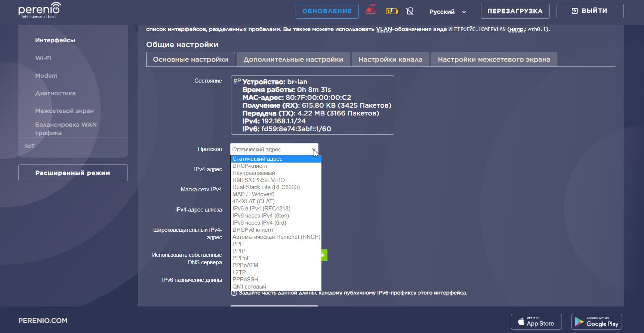
Task: Pick MAP / LW4over6 protocol option
Action: [x=276, y=194]
